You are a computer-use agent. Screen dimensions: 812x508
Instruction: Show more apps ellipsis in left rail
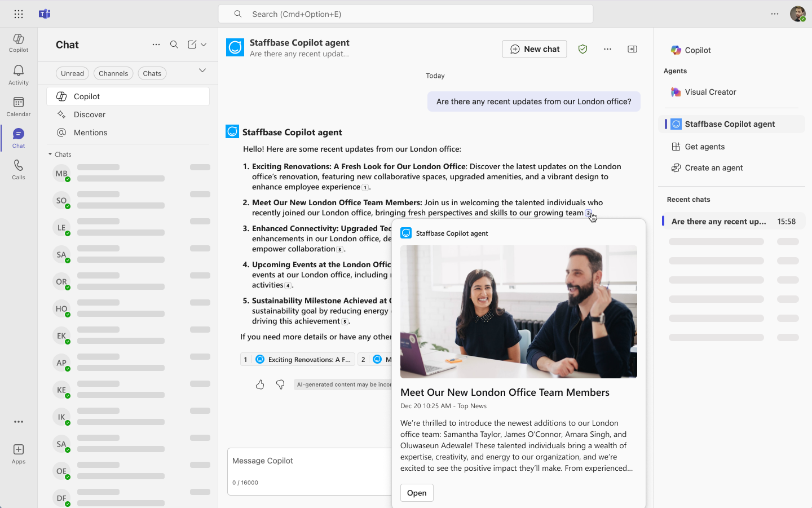[19, 422]
